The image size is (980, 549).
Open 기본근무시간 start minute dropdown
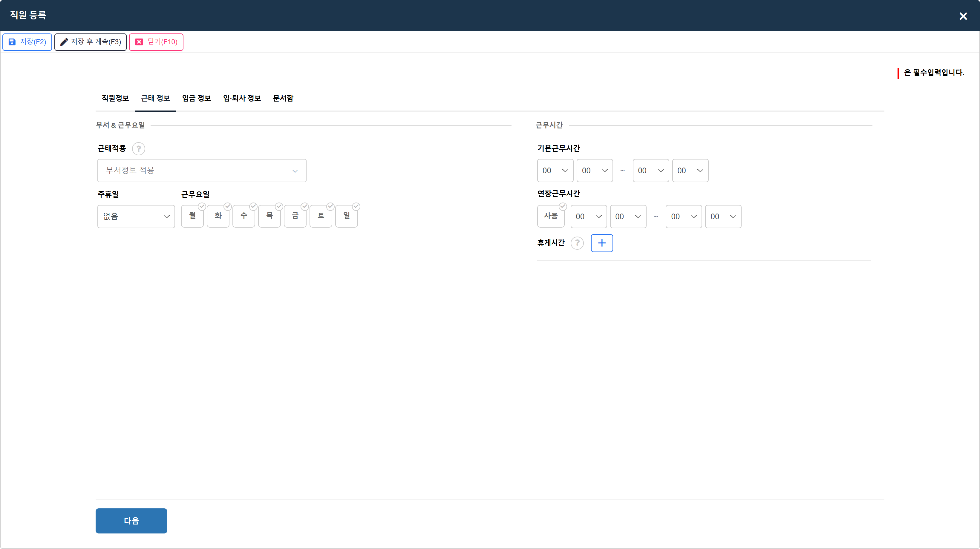595,171
